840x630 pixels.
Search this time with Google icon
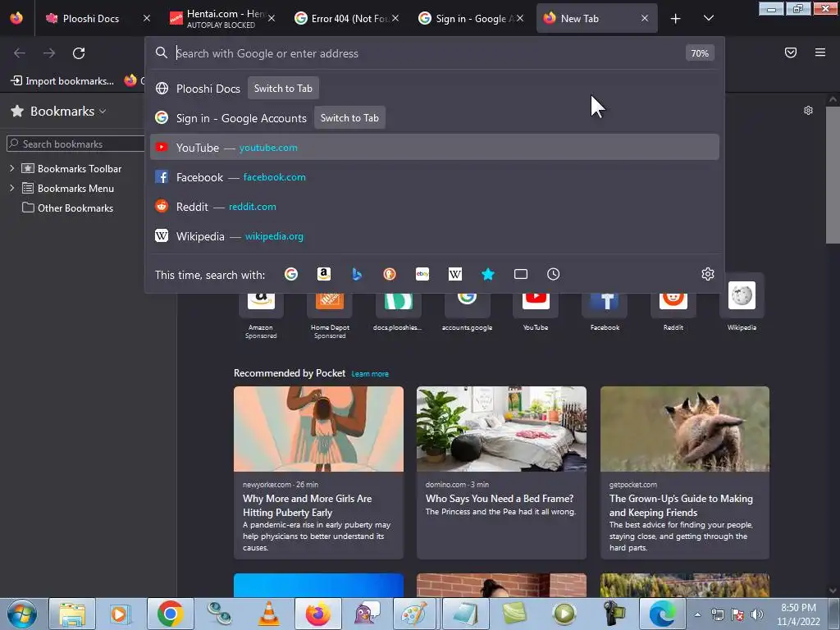coord(291,274)
